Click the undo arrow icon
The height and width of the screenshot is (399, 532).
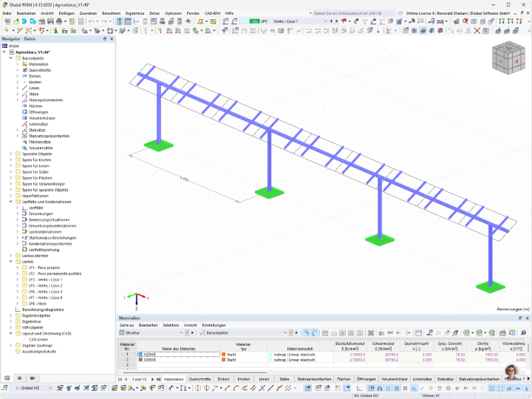92,21
